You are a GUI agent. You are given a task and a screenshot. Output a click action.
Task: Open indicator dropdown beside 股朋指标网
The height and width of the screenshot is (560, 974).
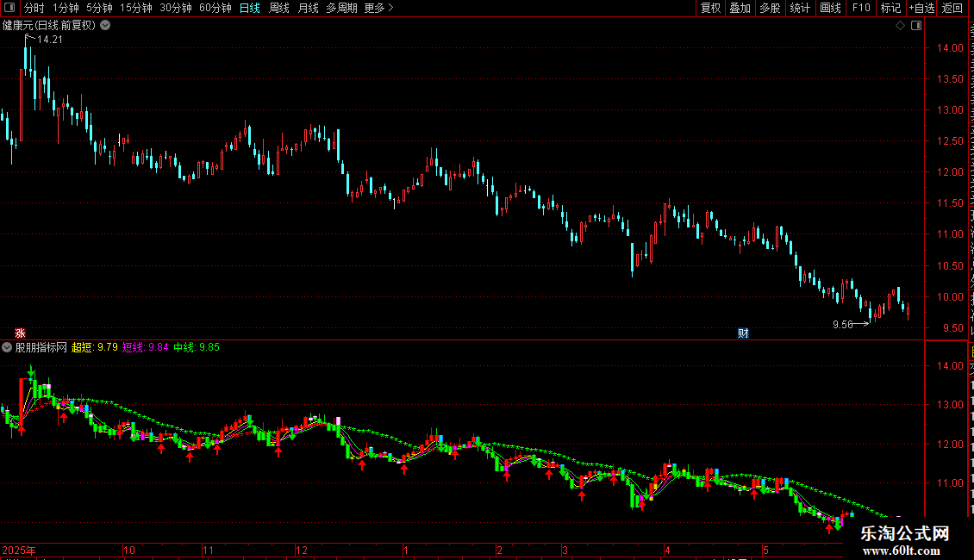[7, 347]
